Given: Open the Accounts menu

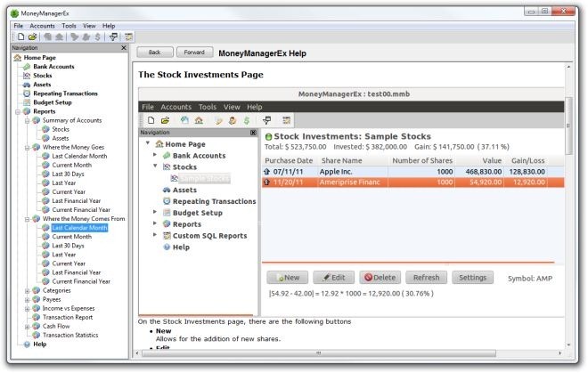Looking at the screenshot, I should (x=43, y=26).
